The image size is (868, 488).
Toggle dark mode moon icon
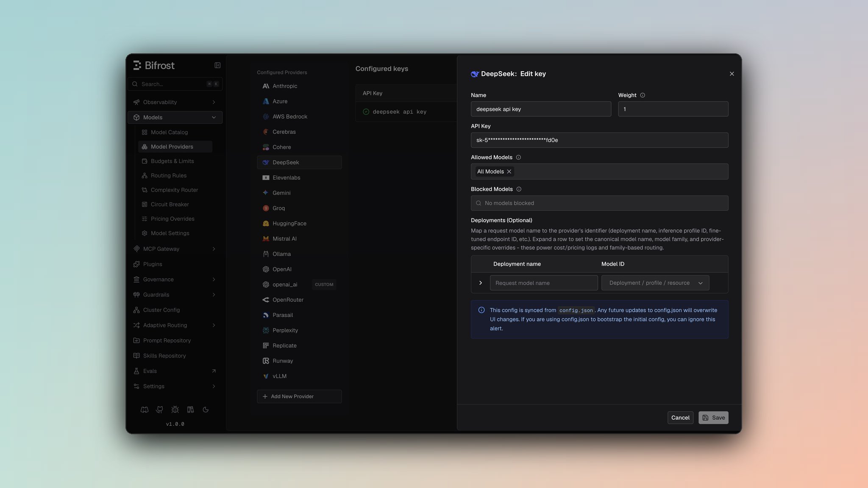pyautogui.click(x=206, y=410)
